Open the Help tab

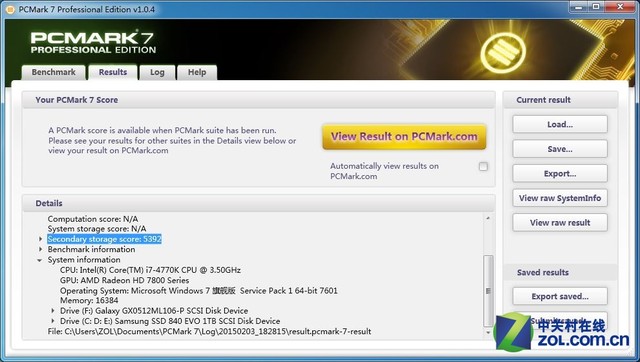coord(197,72)
